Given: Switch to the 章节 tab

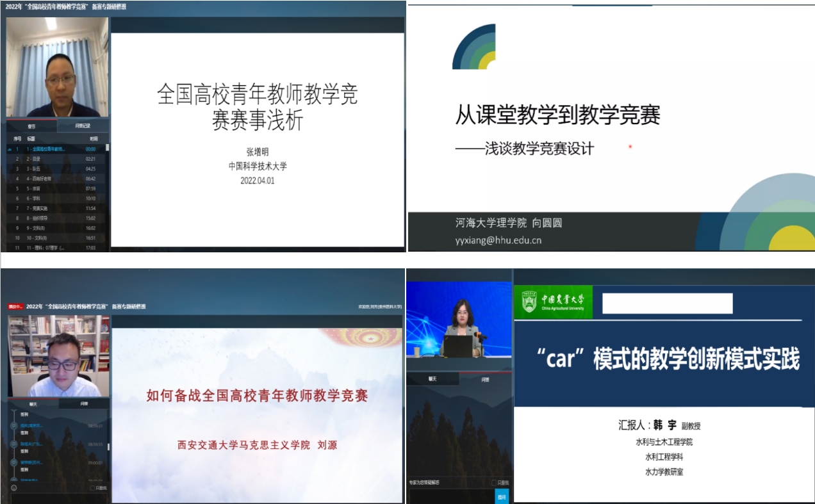Looking at the screenshot, I should point(31,126).
